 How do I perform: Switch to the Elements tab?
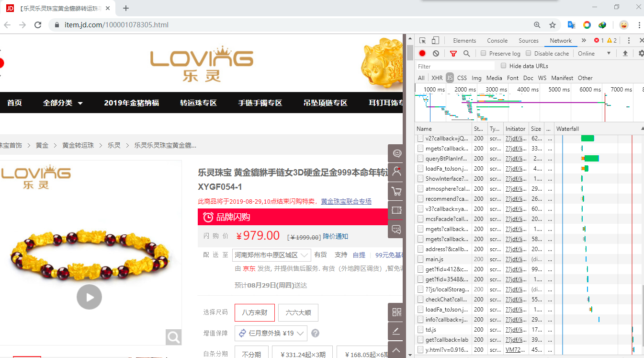tap(464, 41)
